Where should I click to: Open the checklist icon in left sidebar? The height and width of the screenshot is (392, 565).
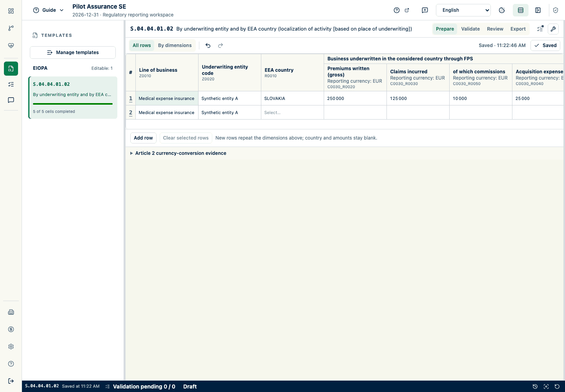(11, 84)
